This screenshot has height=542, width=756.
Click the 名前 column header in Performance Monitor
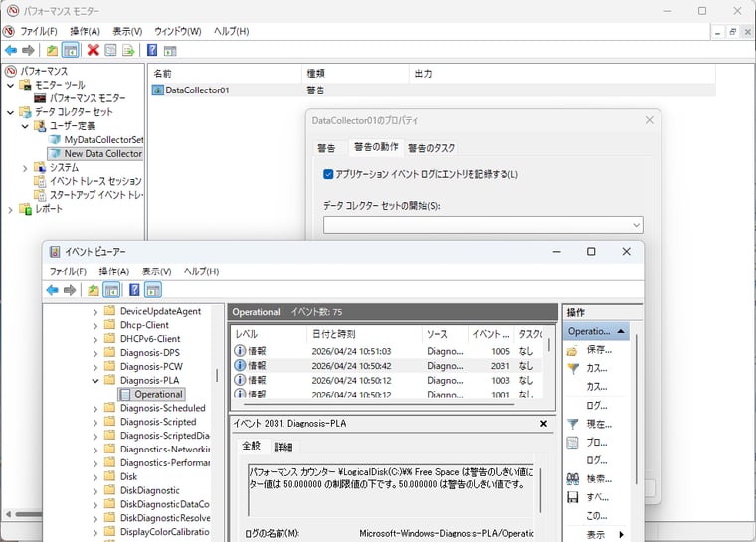pyautogui.click(x=225, y=74)
